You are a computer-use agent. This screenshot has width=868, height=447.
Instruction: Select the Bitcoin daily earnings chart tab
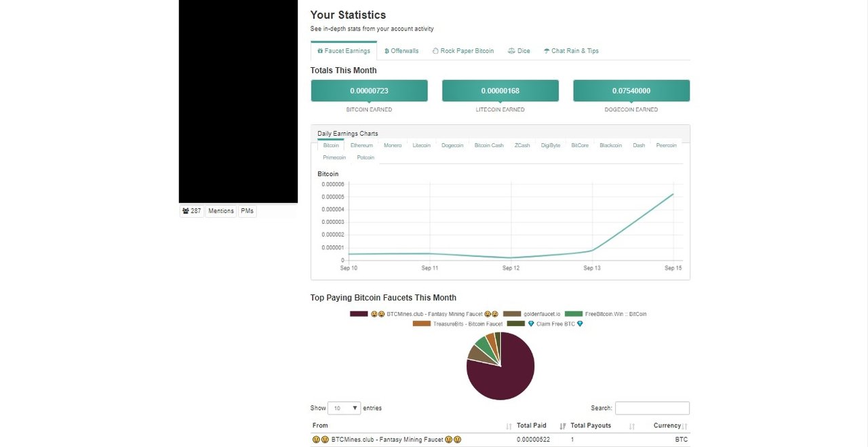(x=331, y=145)
